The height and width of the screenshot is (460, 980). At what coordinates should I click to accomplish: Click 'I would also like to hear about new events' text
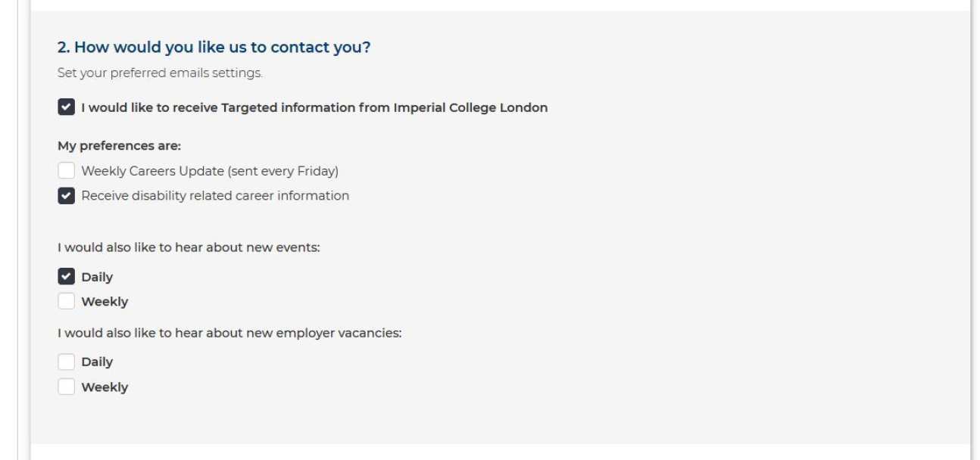(189, 248)
